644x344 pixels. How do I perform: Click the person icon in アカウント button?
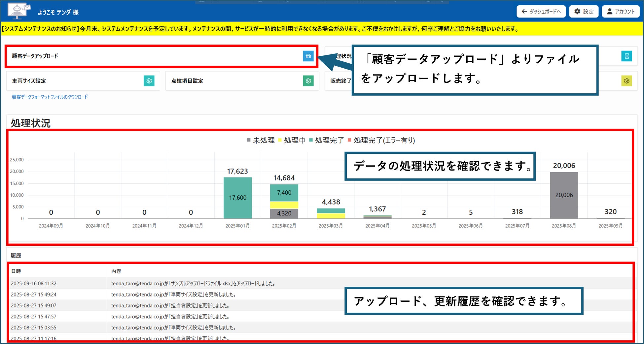pos(610,12)
